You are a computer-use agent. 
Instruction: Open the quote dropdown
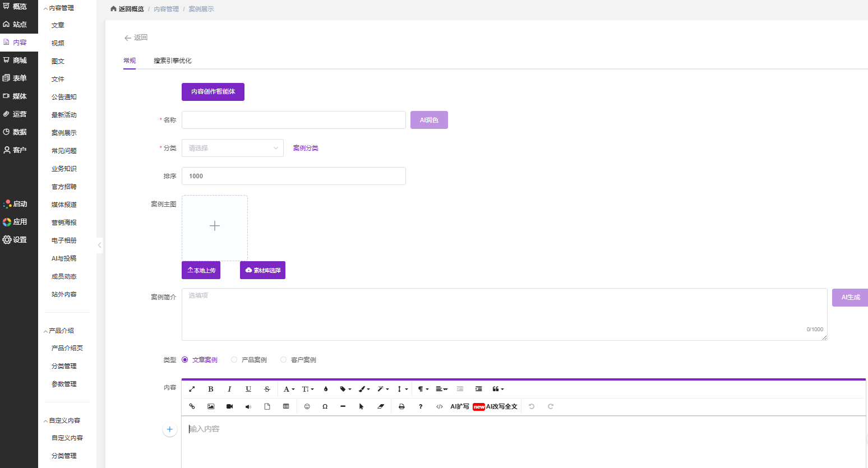498,389
